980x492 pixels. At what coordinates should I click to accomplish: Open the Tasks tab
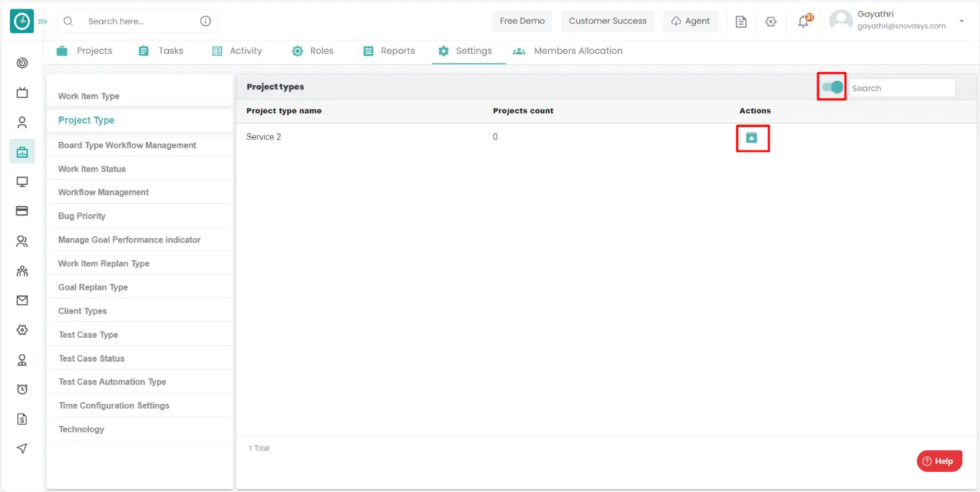pos(160,51)
